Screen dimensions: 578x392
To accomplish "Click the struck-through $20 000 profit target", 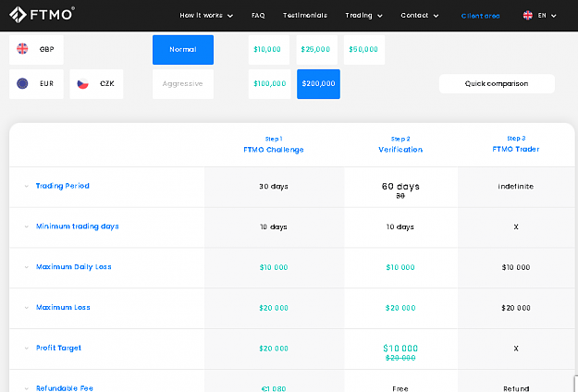I will coord(400,358).
